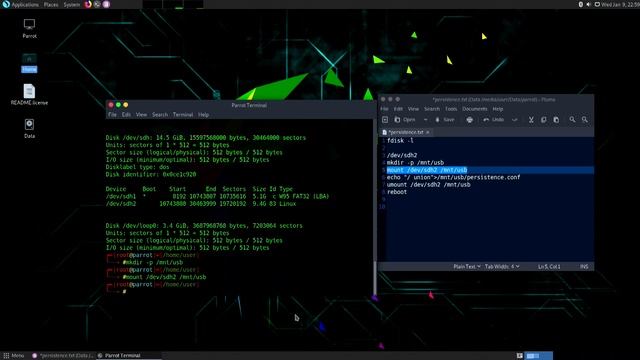This screenshot has width=640, height=360.
Task: Click the Open button in Pluma toolbar
Action: 405,120
